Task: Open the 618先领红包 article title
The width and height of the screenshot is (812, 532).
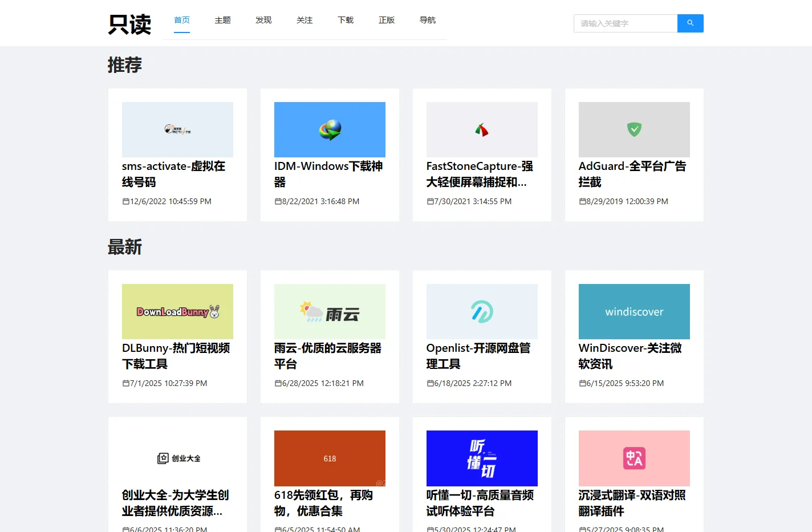Action: click(x=323, y=503)
